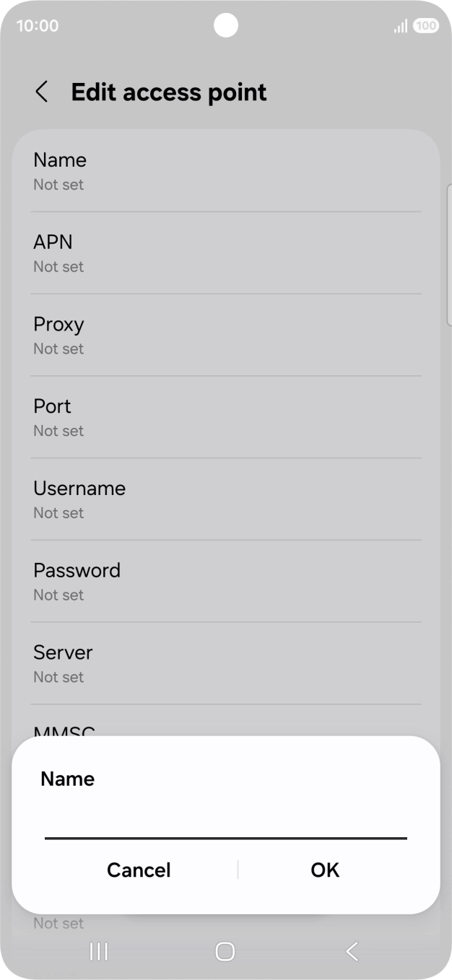Open the Recents navigation icon
The width and height of the screenshot is (452, 980).
pos(98,951)
